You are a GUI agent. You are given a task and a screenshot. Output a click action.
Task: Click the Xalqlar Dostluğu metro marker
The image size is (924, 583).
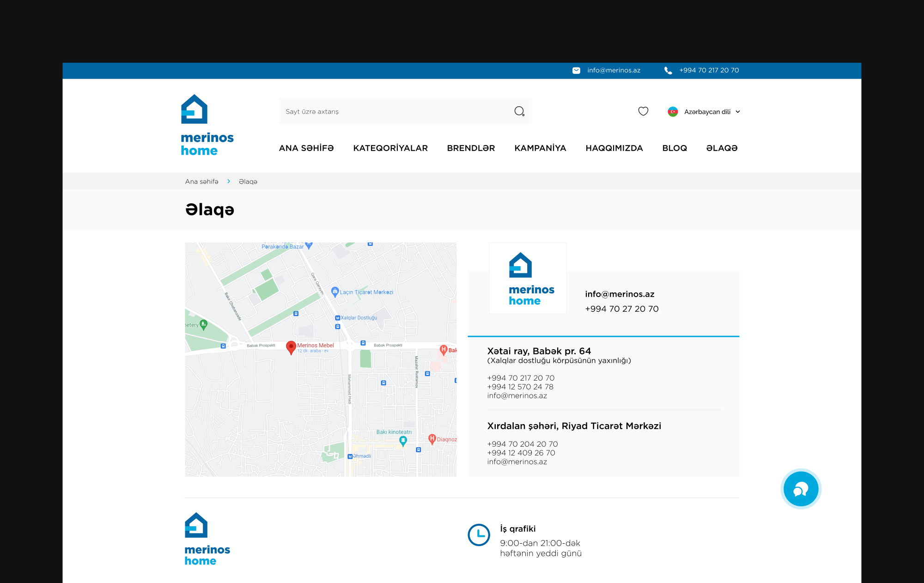click(x=337, y=318)
